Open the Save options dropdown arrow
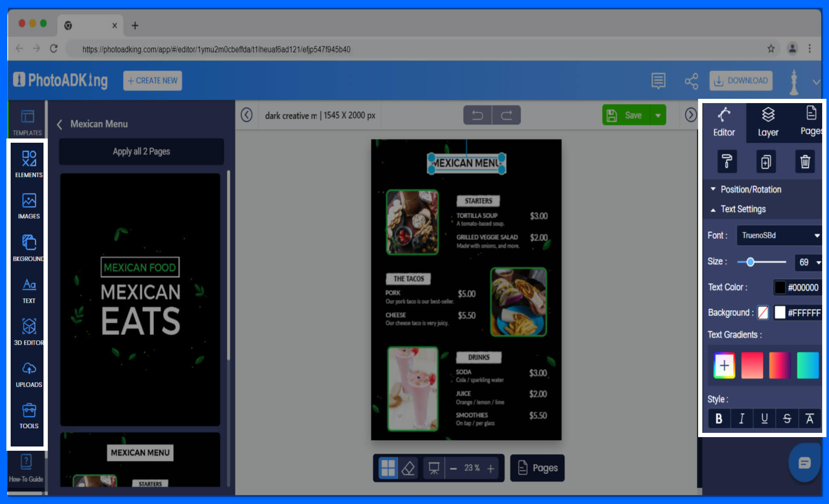Image resolution: width=829 pixels, height=504 pixels. point(658,115)
